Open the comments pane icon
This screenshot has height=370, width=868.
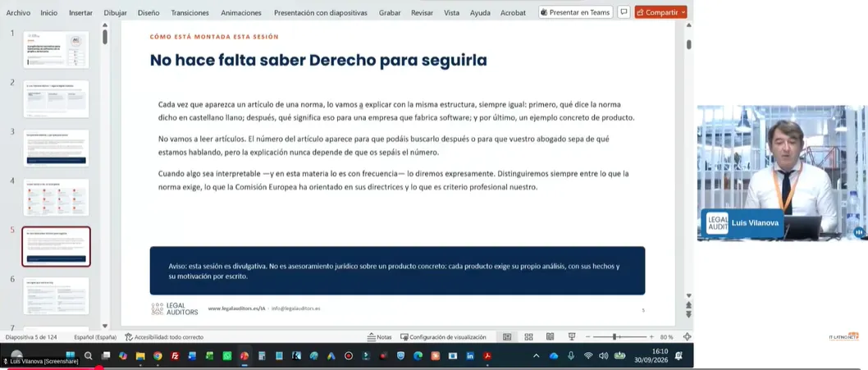pos(624,12)
